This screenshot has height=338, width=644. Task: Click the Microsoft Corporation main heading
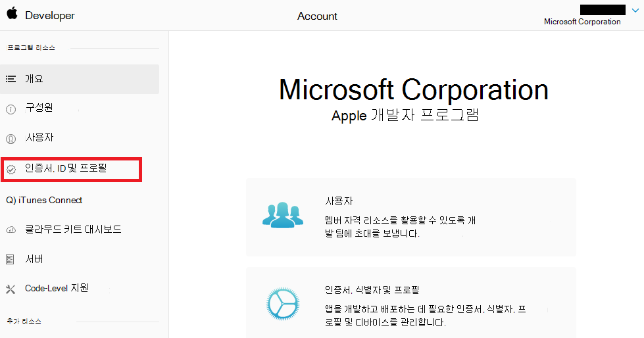pyautogui.click(x=414, y=89)
